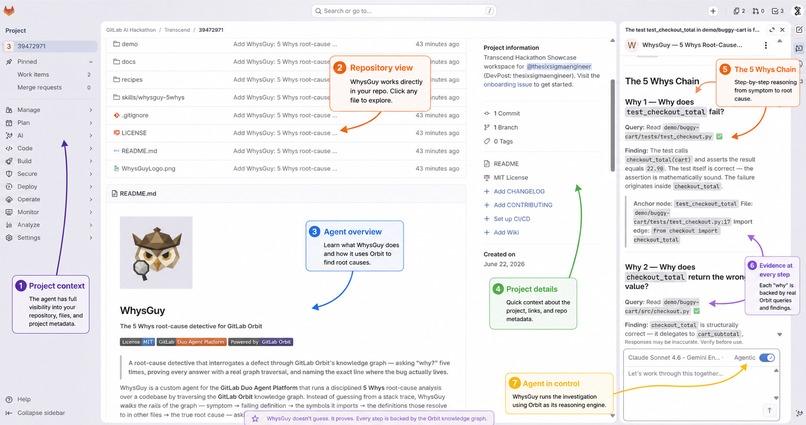Viewport: 806px width, 425px height.
Task: Expand the Secure menu chevron
Action: 90,174
